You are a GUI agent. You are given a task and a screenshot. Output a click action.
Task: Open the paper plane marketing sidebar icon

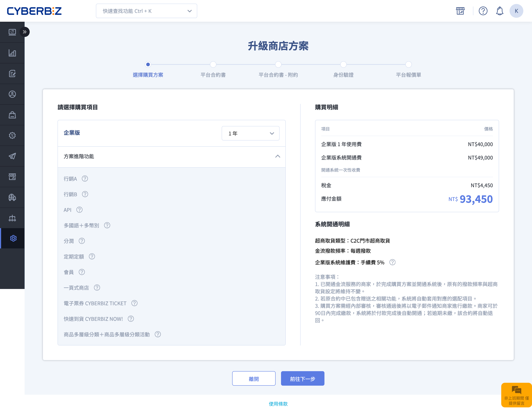click(x=12, y=156)
